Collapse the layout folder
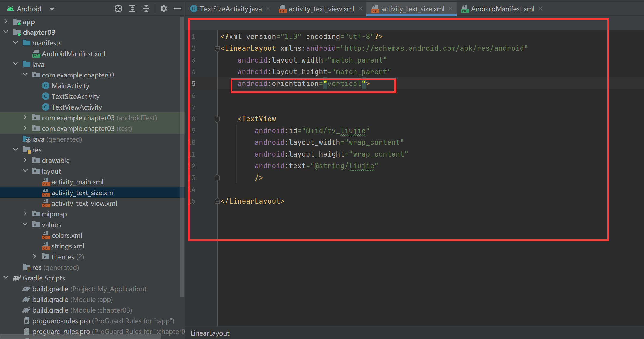 coord(25,171)
